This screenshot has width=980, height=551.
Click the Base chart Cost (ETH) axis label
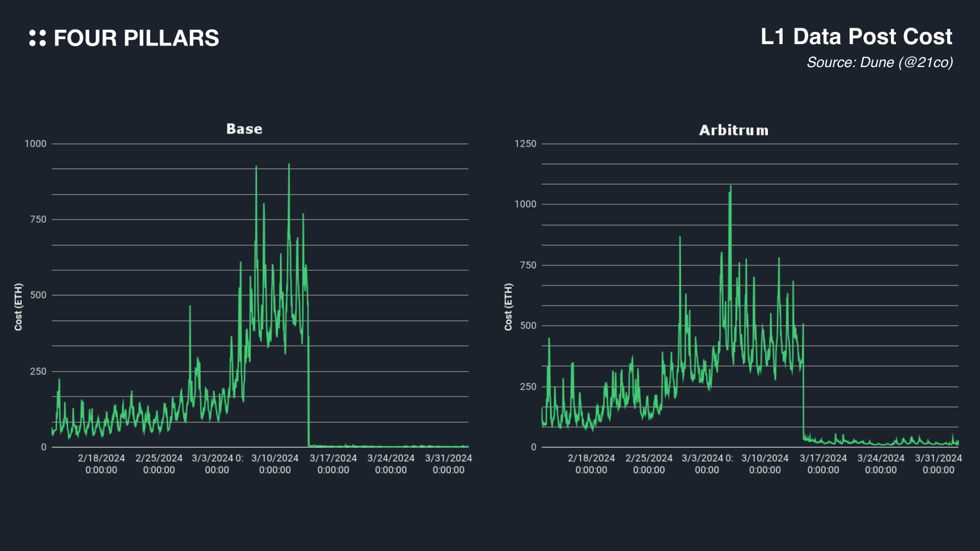(x=19, y=307)
